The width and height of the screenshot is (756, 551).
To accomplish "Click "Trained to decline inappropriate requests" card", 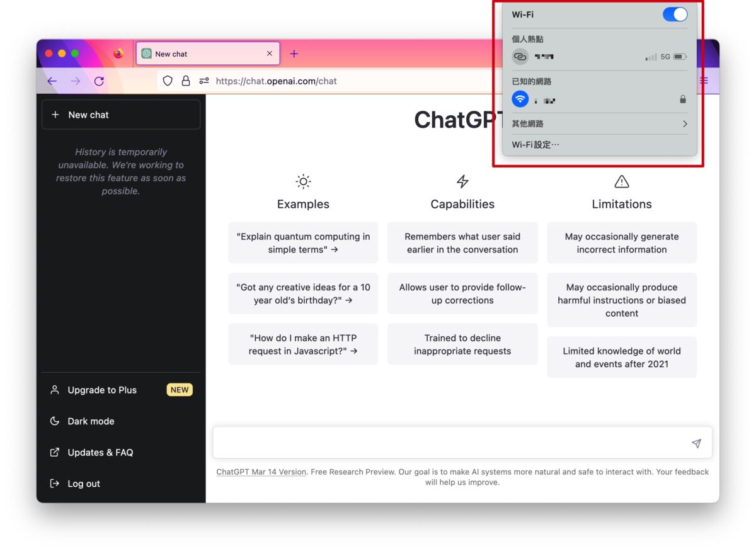I will pos(462,344).
